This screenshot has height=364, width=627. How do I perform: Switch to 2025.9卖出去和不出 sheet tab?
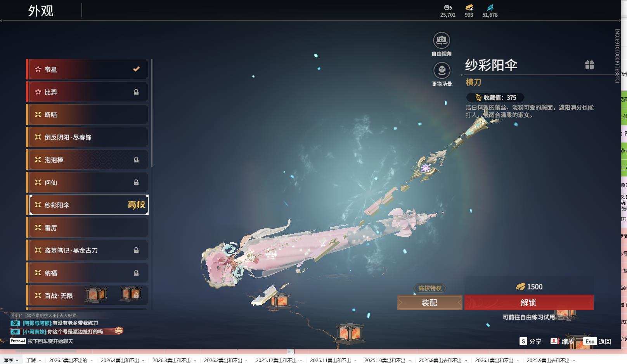[x=548, y=361]
